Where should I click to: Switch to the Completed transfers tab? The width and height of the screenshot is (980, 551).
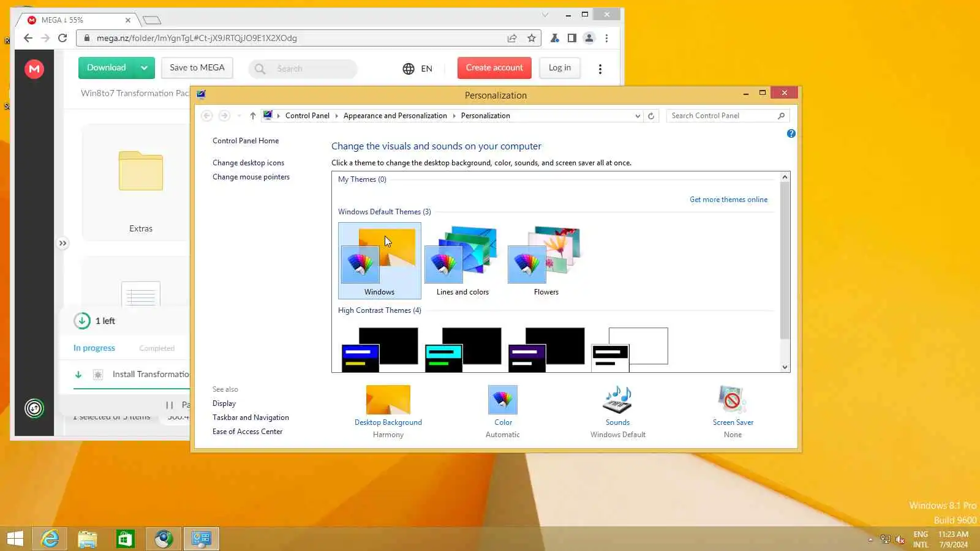pos(157,348)
